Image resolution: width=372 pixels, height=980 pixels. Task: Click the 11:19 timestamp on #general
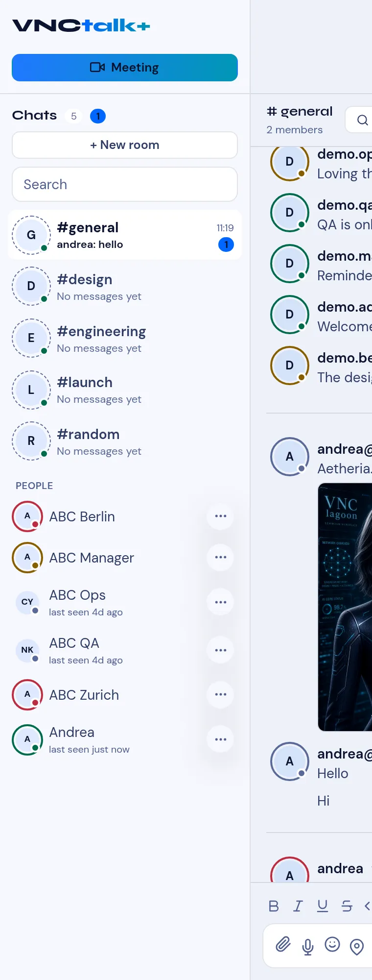[x=225, y=228]
